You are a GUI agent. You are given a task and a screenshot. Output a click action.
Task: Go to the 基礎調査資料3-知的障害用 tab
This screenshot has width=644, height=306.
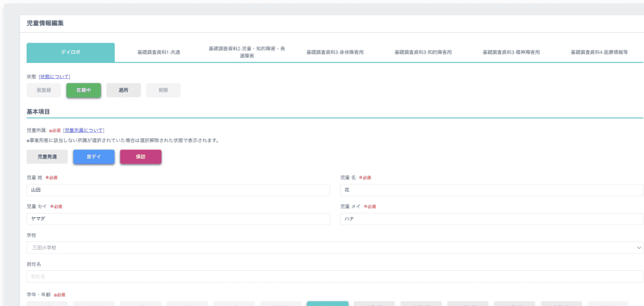423,52
